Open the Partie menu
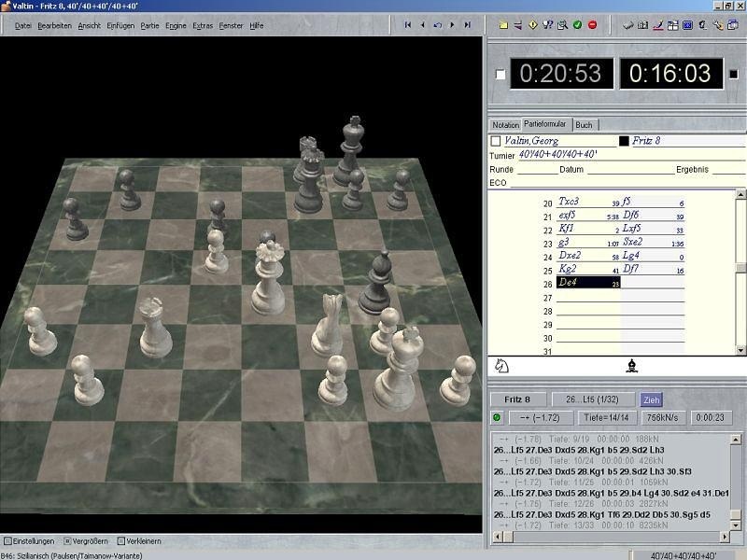Screen dimensions: 747x560 pyautogui.click(x=149, y=25)
